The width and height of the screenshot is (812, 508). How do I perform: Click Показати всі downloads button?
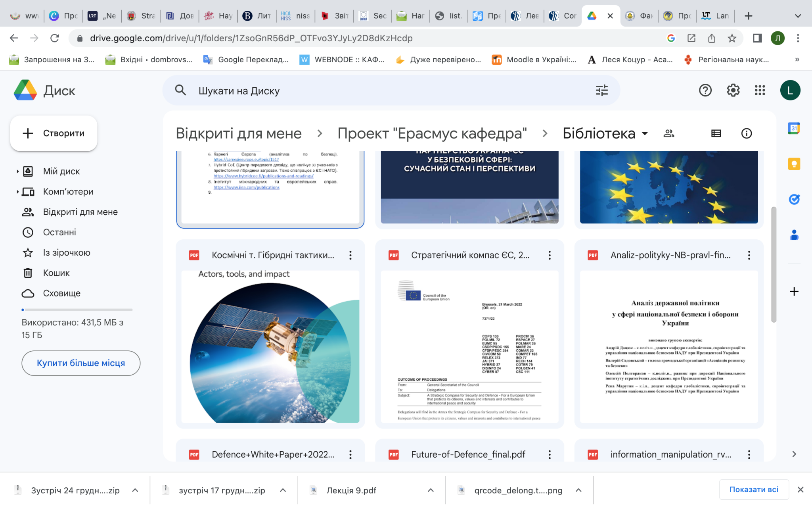tap(754, 490)
